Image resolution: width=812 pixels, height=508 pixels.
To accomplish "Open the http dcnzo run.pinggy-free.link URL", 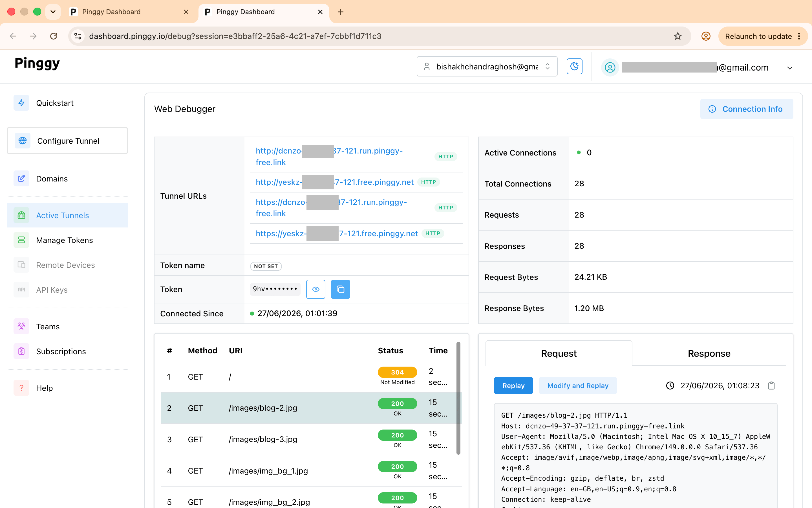I will (x=329, y=156).
